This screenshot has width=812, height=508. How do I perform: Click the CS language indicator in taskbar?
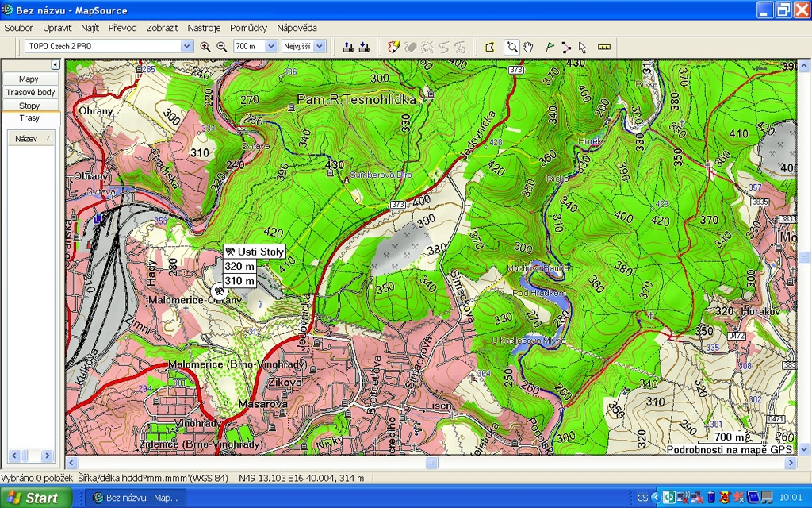642,498
